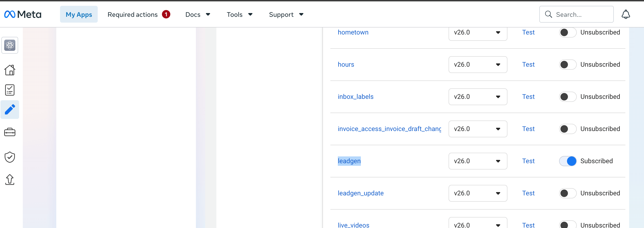Screen dimensions: 644x228
Task: Open leadgen_update version dropdown
Action: (x=478, y=193)
